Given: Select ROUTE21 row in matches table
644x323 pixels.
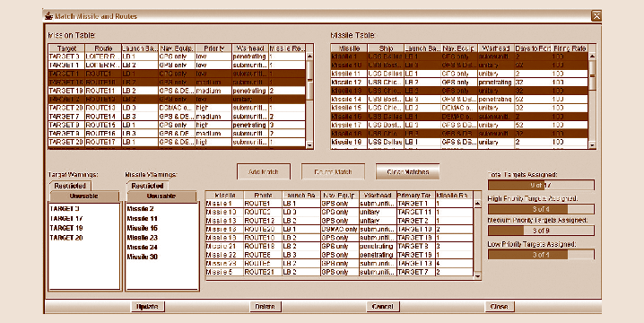Looking at the screenshot, I should [339, 272].
